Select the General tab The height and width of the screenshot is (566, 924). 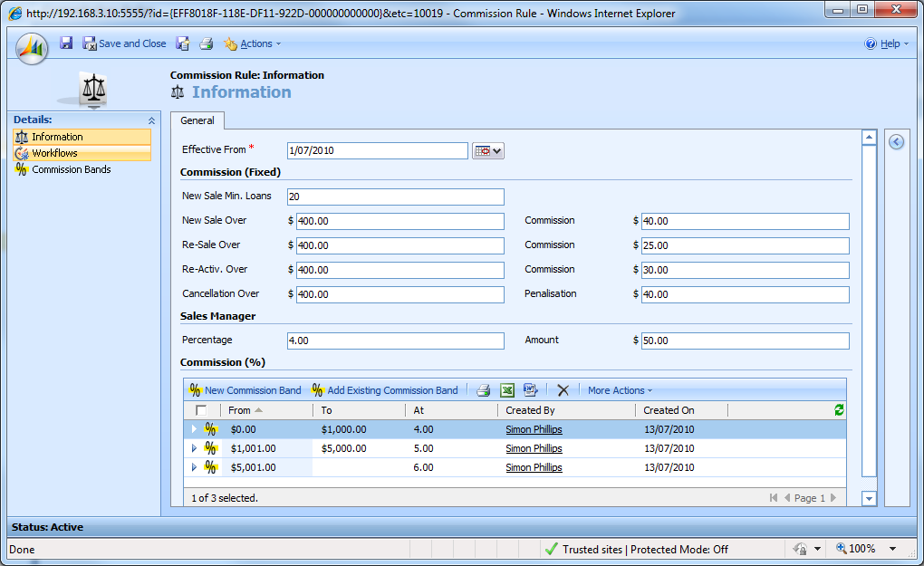tap(197, 120)
